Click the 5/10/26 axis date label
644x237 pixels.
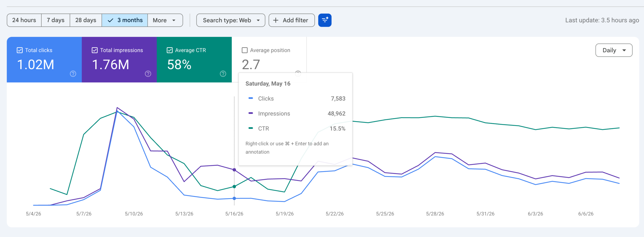(134, 214)
